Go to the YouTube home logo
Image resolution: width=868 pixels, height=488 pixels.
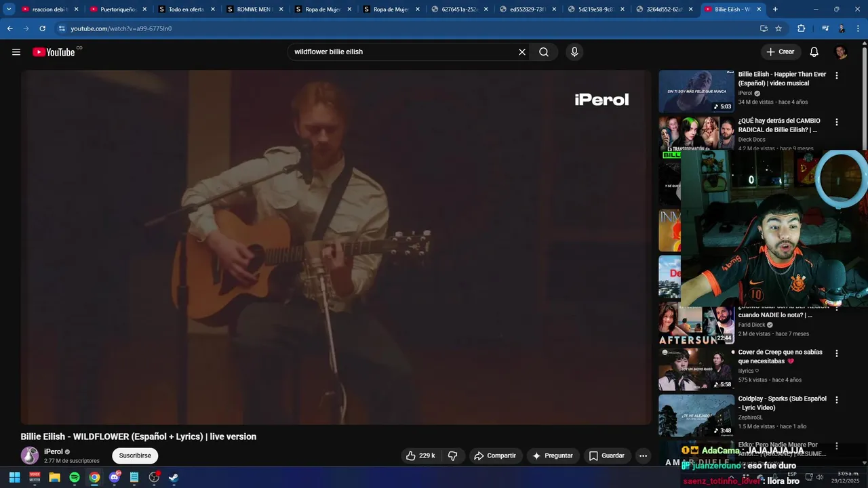(x=54, y=52)
